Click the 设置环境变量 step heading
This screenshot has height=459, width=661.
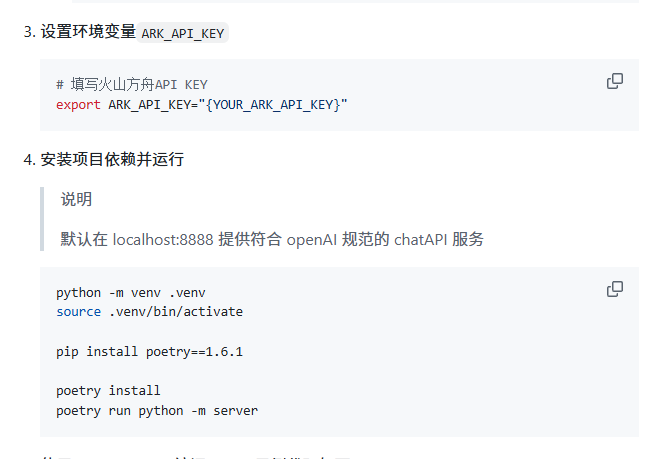pos(88,32)
